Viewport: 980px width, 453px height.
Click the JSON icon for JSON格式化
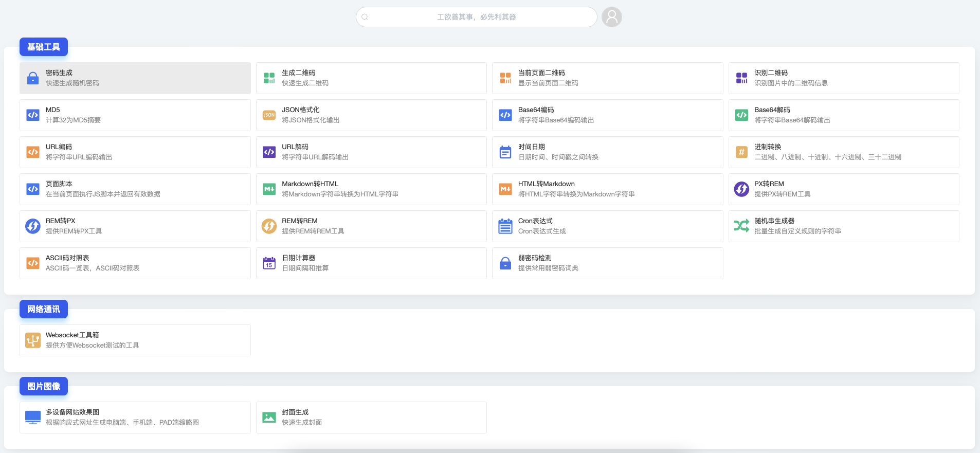click(269, 115)
